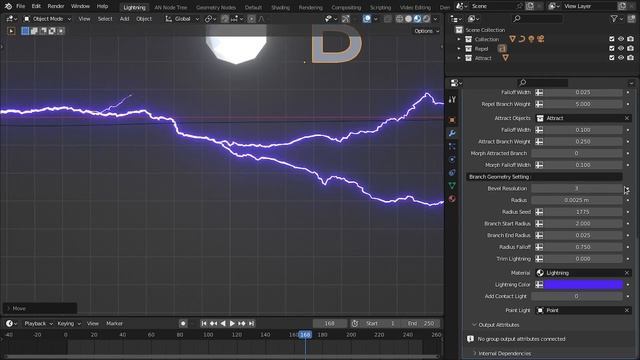
Task: Click the View Layer name field
Action: pos(589,6)
